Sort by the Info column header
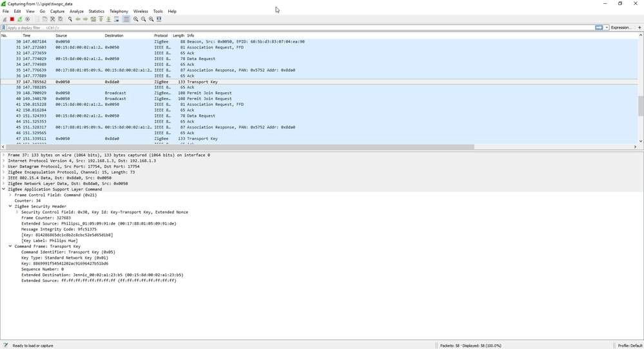This screenshot has height=349, width=644. (411, 35)
